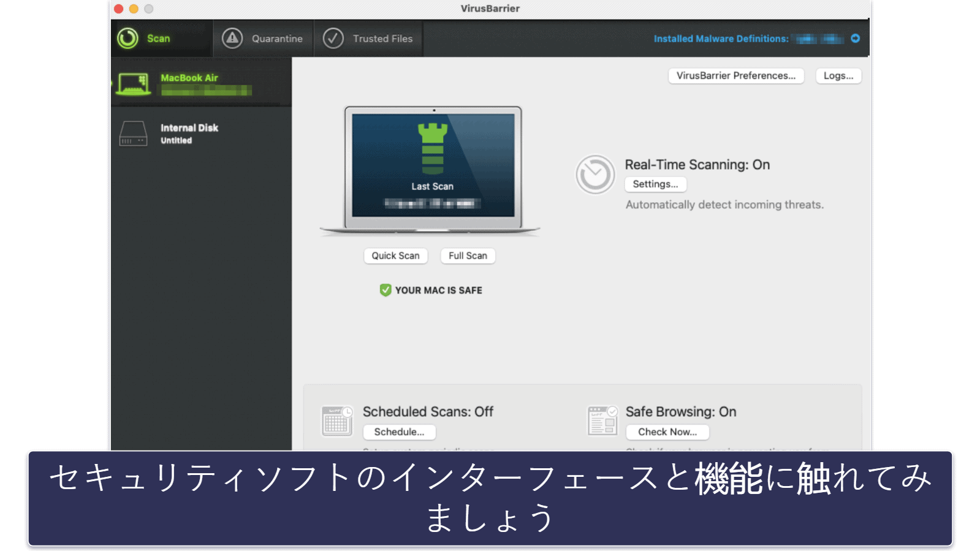The height and width of the screenshot is (551, 980).
Task: Check Safe Browsing now
Action: tap(668, 432)
